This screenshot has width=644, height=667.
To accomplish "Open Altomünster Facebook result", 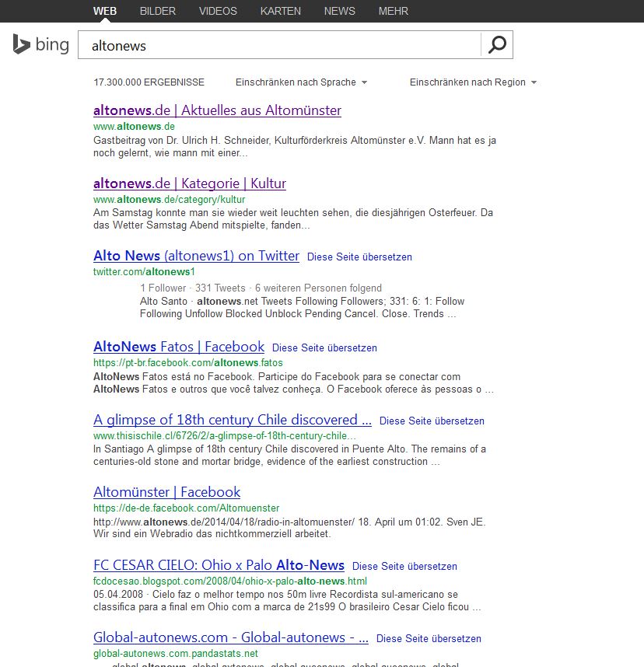I will (167, 492).
